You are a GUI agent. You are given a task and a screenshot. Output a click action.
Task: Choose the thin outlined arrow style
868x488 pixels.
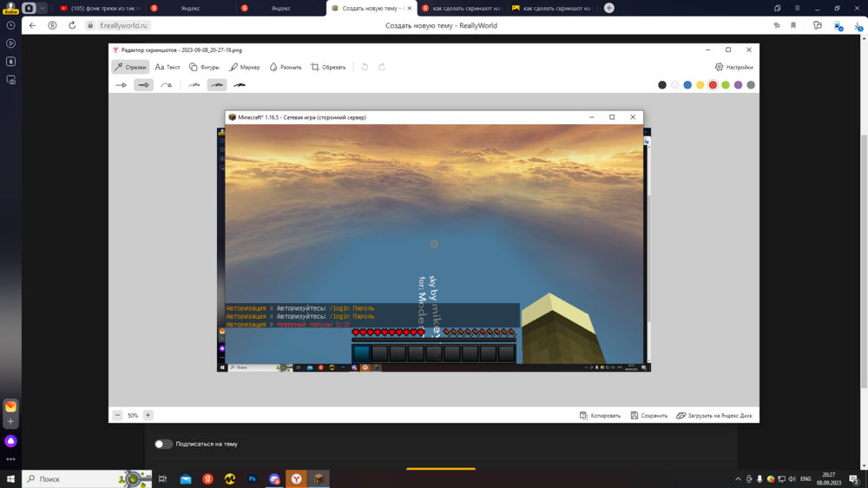pyautogui.click(x=122, y=85)
